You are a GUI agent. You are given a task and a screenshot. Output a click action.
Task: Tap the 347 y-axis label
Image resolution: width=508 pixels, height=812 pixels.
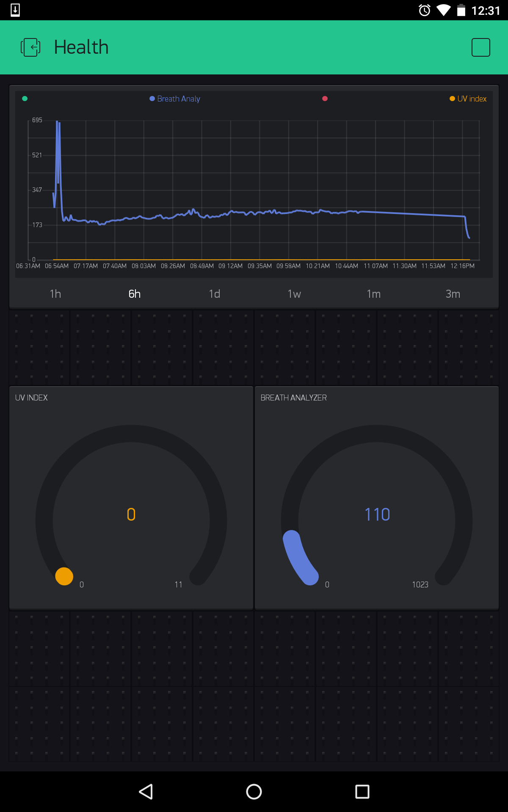click(37, 190)
